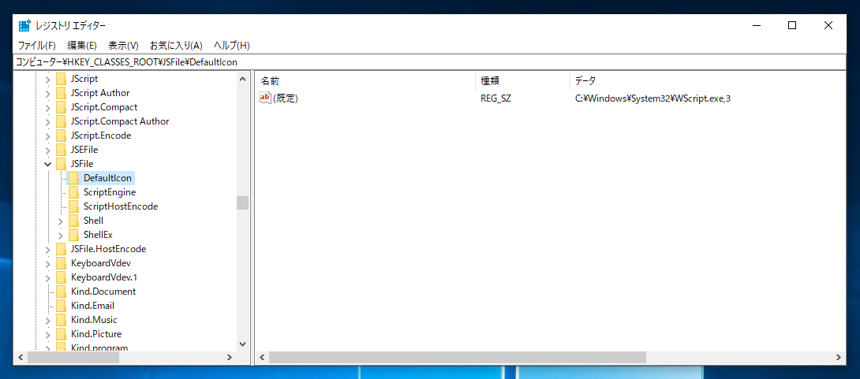Click the JScript.Encode folder icon
The width and height of the screenshot is (860, 379).
pos(61,135)
